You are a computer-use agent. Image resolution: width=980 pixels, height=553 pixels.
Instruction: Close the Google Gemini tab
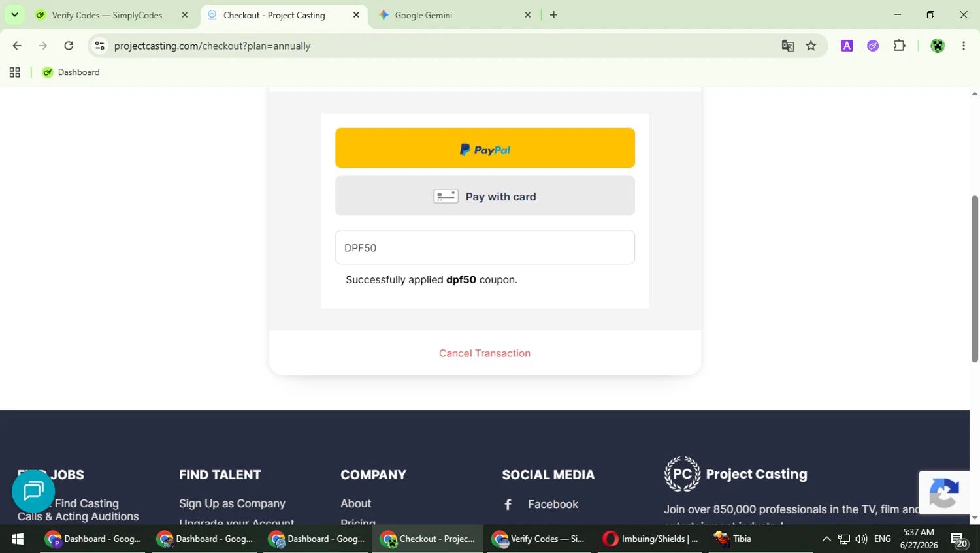coord(527,15)
